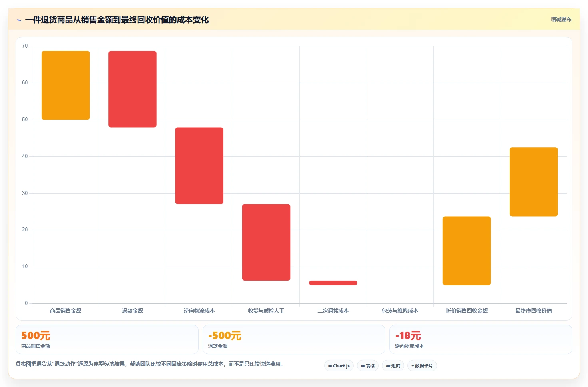Click the chart title 一件退货商品 heading
The height and width of the screenshot is (387, 588).
point(117,20)
